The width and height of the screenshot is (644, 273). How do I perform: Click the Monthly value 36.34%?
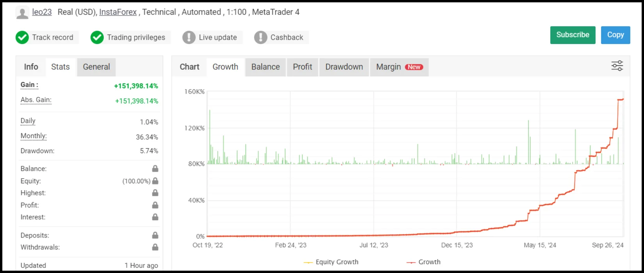147,137
